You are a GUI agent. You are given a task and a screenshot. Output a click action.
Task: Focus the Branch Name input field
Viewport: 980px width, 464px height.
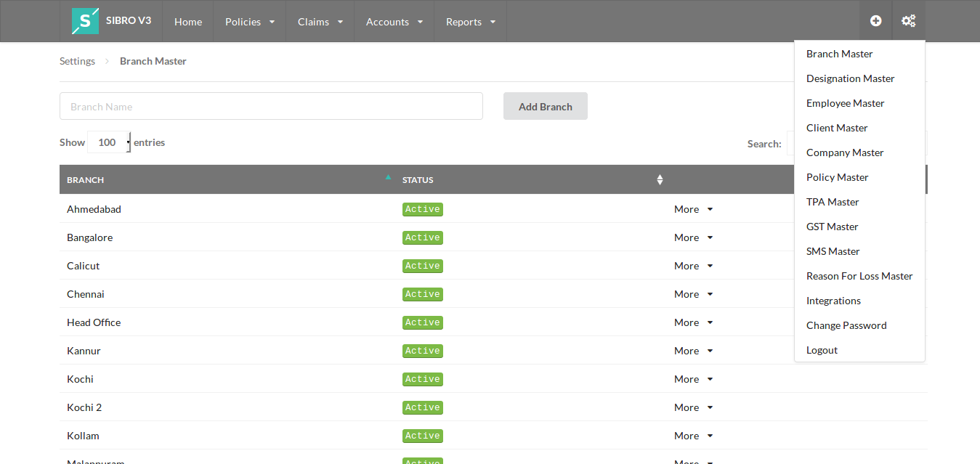click(x=271, y=106)
